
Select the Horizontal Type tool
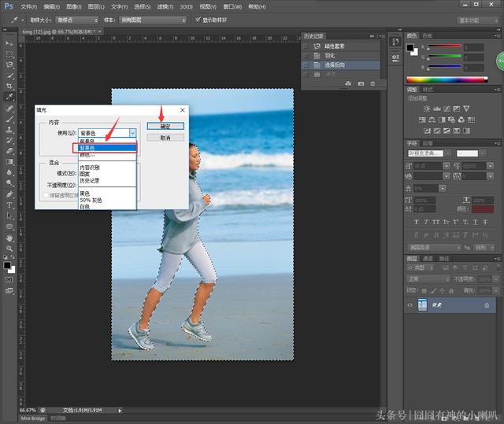click(9, 205)
